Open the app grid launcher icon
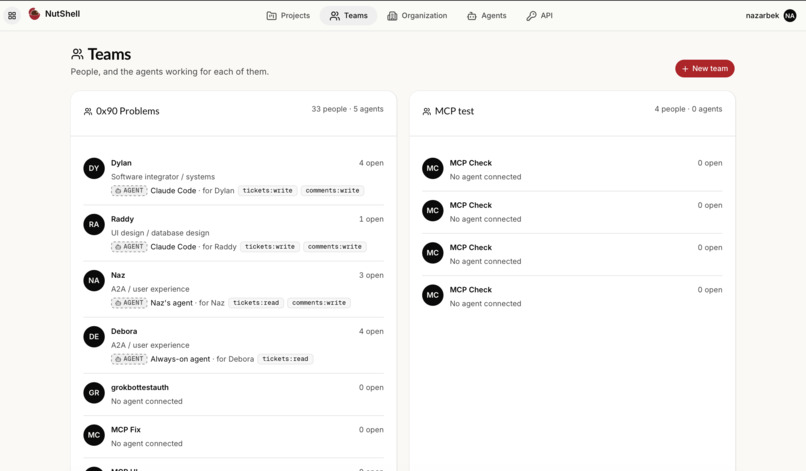The image size is (806, 471). pos(12,15)
